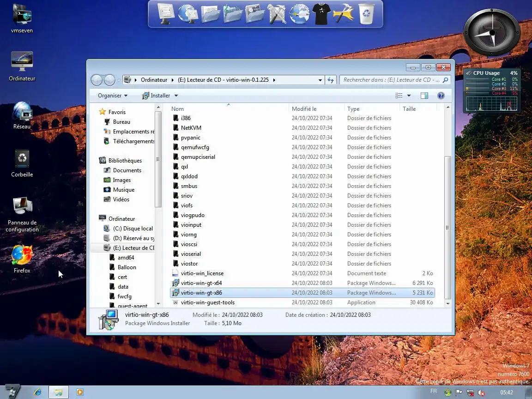
Task: Click the (E:) Lecteur de CD breadcrumb
Action: pos(223,80)
